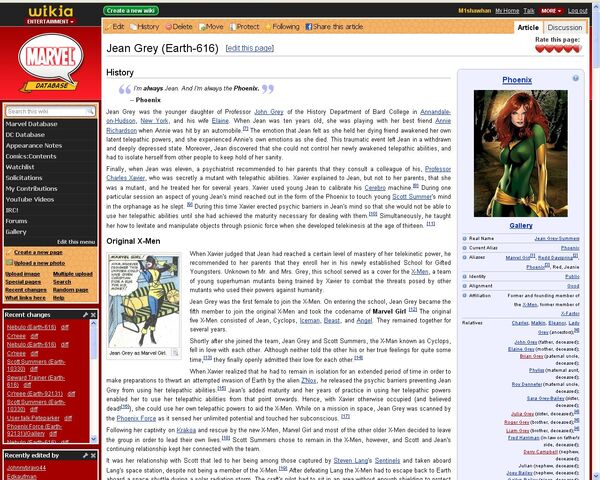Enlarge the Jean Grey as Marvel Girl thumbnail icon
The image size is (600, 480).
[175, 353]
